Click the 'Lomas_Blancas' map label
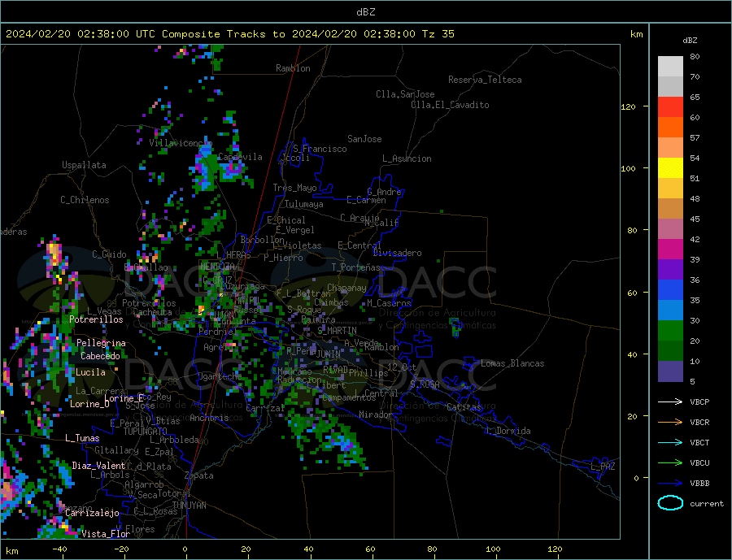 click(x=512, y=363)
